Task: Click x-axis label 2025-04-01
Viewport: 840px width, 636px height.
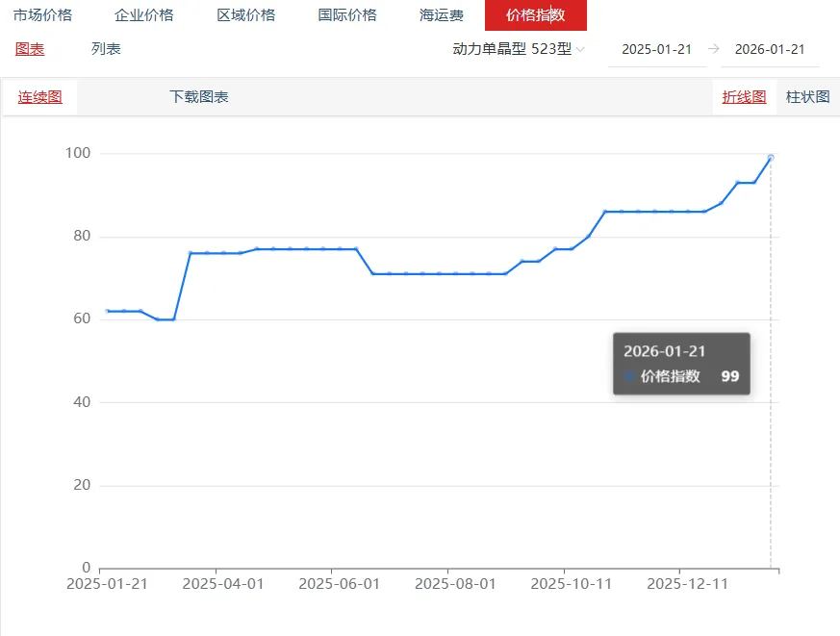Action: (223, 583)
